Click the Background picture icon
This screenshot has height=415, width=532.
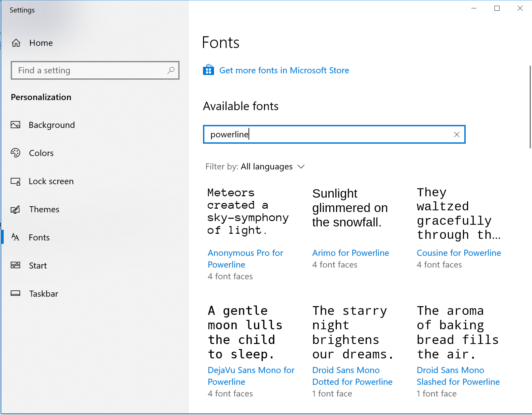(15, 125)
